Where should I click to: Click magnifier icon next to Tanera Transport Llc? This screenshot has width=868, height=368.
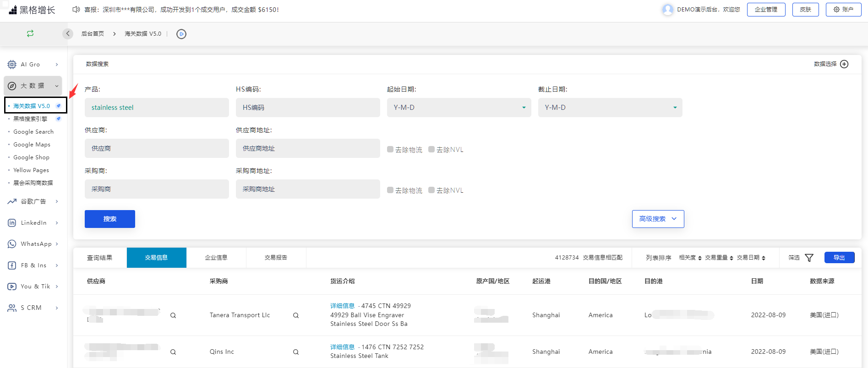296,315
